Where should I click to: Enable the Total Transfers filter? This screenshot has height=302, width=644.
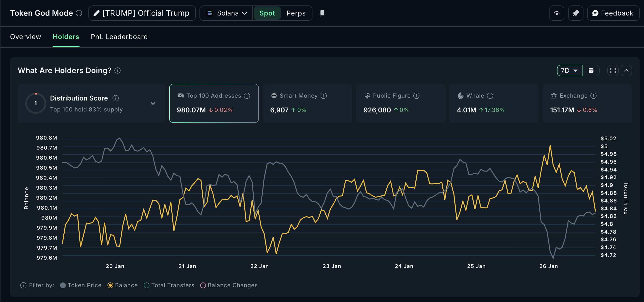[147, 285]
